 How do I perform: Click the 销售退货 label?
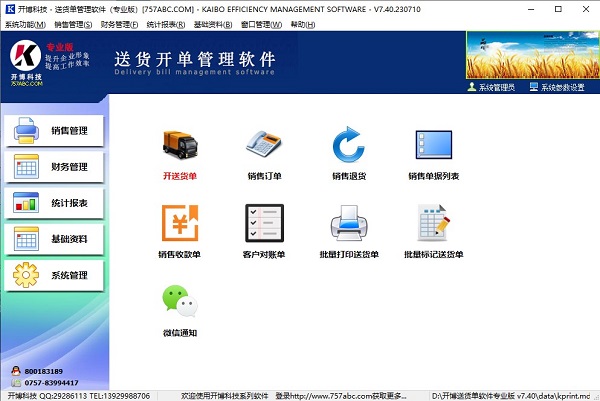[x=349, y=176]
